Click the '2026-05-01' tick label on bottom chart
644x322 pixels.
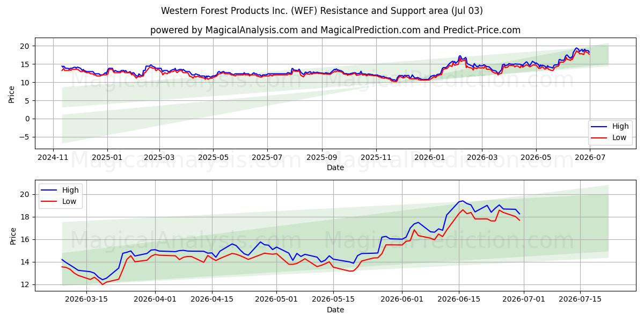(x=276, y=299)
